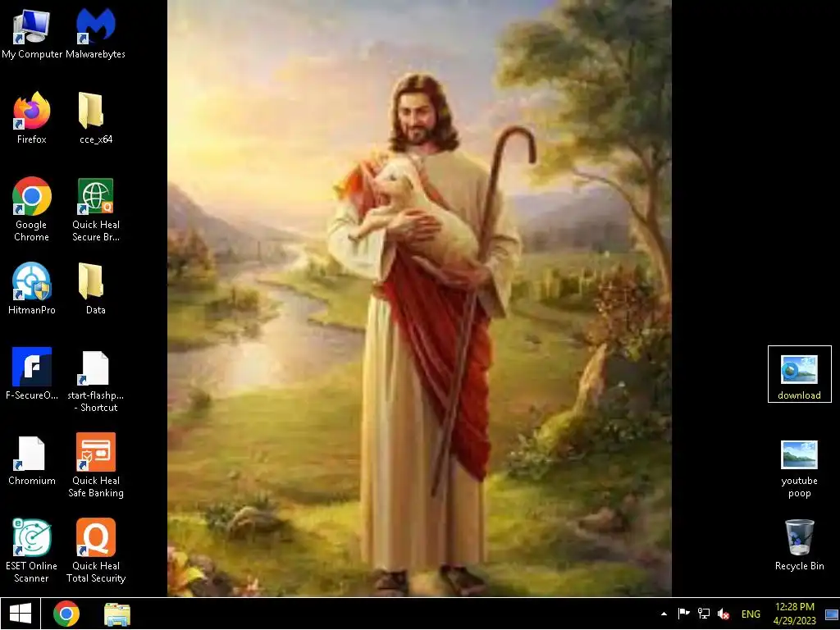Click the show desktop tray button
Image resolution: width=840 pixels, height=630 pixels.
(x=832, y=614)
